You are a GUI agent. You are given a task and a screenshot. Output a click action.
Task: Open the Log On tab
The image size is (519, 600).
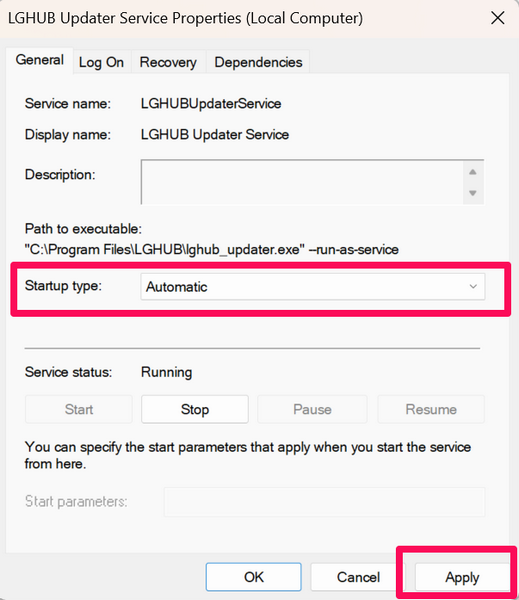pyautogui.click(x=101, y=62)
